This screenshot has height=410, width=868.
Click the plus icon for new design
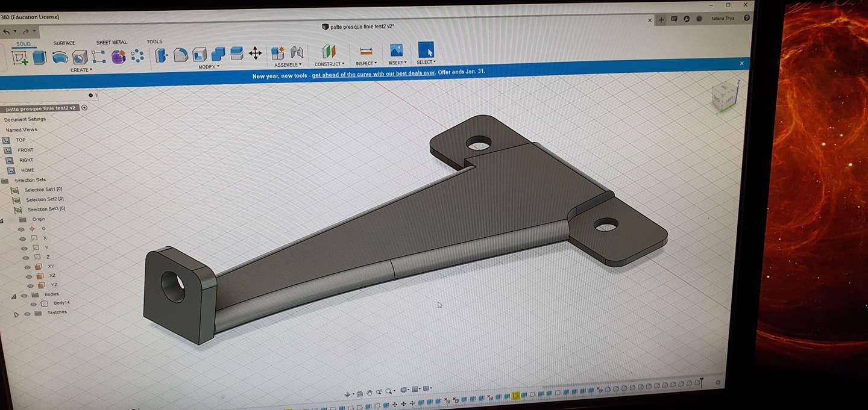click(661, 20)
